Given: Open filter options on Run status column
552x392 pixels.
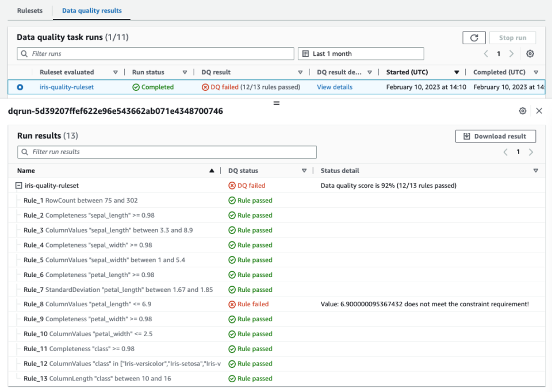Looking at the screenshot, I should (x=184, y=72).
